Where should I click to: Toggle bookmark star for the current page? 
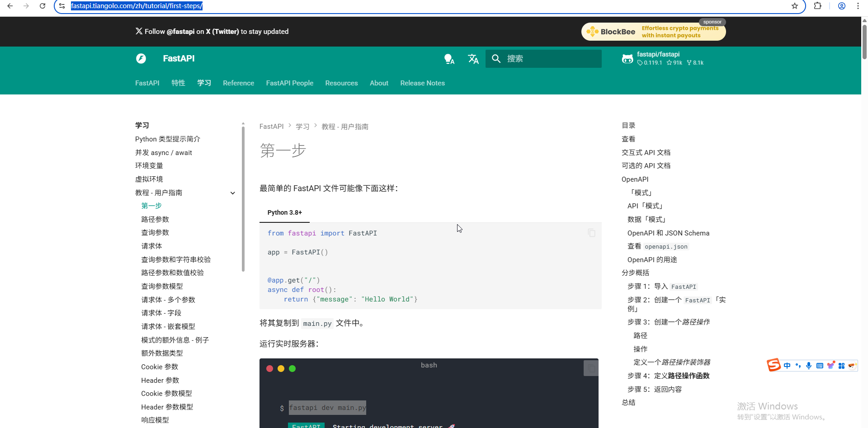point(794,6)
